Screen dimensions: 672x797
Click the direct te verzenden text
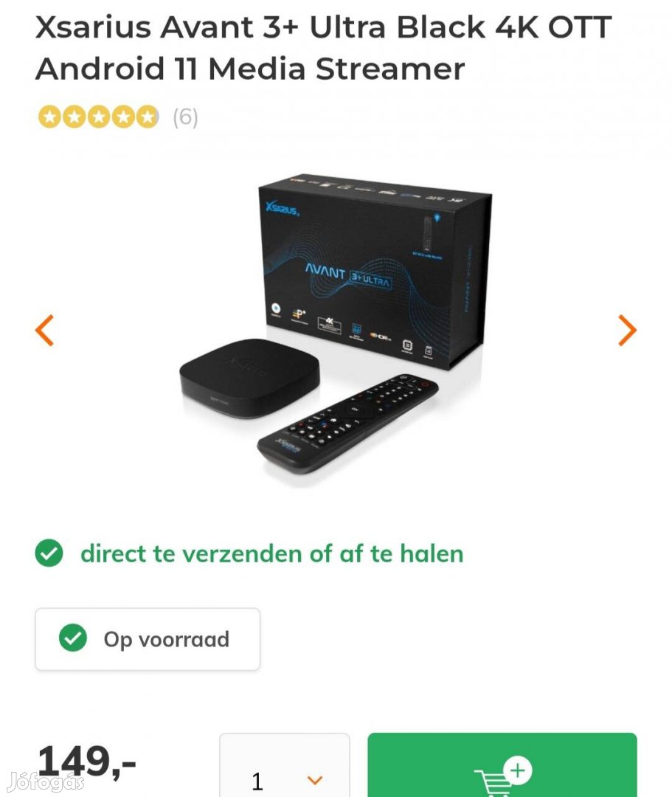tap(272, 553)
